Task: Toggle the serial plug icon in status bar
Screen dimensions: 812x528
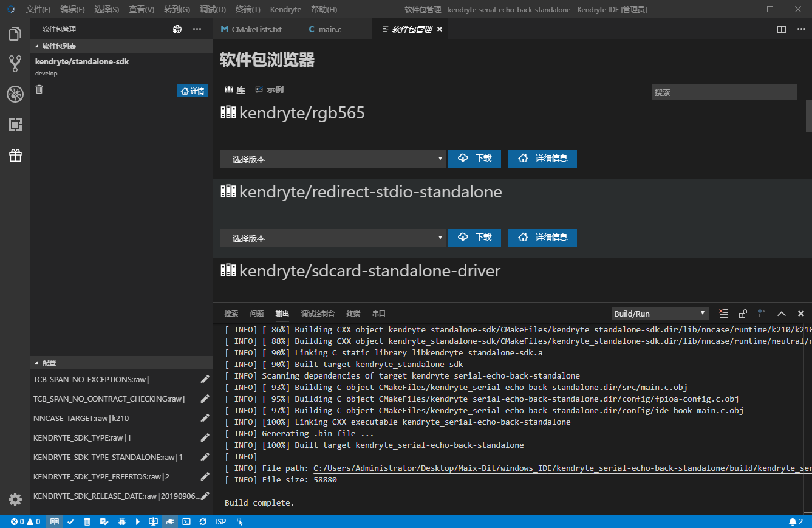Action: (x=170, y=521)
